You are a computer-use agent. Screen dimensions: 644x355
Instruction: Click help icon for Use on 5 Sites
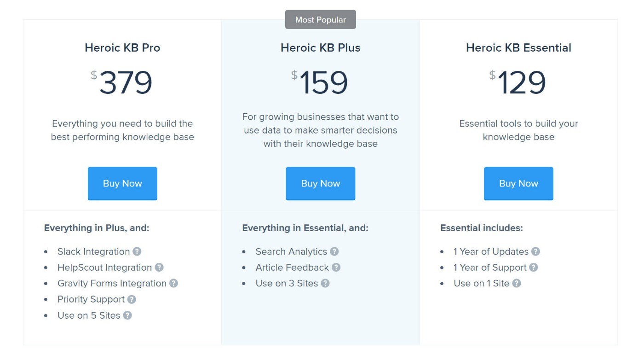127,315
